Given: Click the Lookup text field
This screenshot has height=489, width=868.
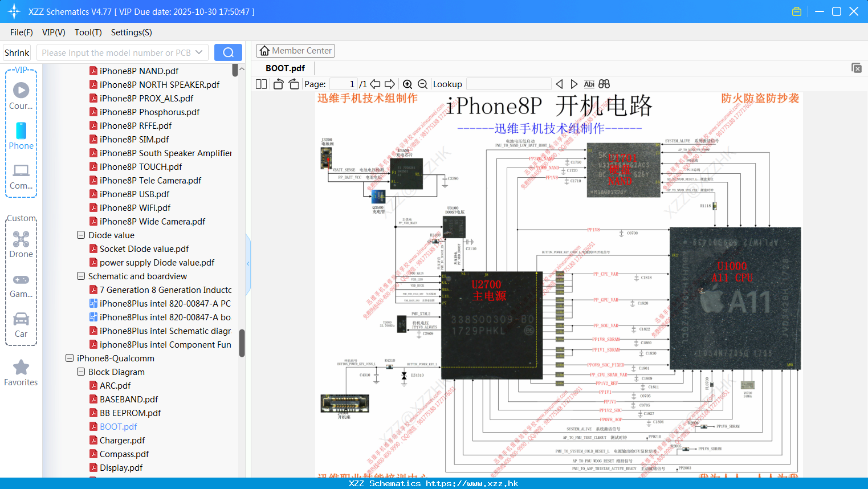Looking at the screenshot, I should tap(509, 84).
